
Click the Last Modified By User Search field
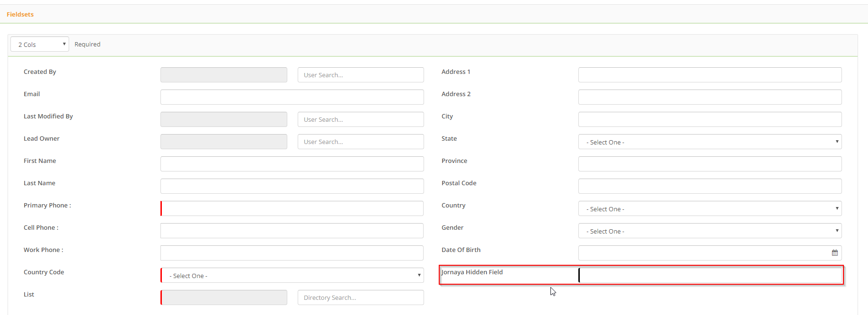pyautogui.click(x=361, y=119)
